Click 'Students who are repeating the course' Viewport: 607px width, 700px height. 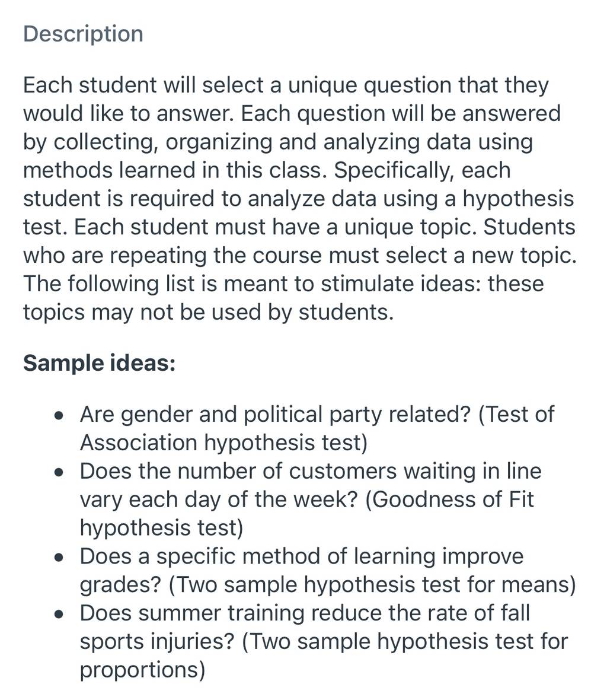[x=299, y=241]
